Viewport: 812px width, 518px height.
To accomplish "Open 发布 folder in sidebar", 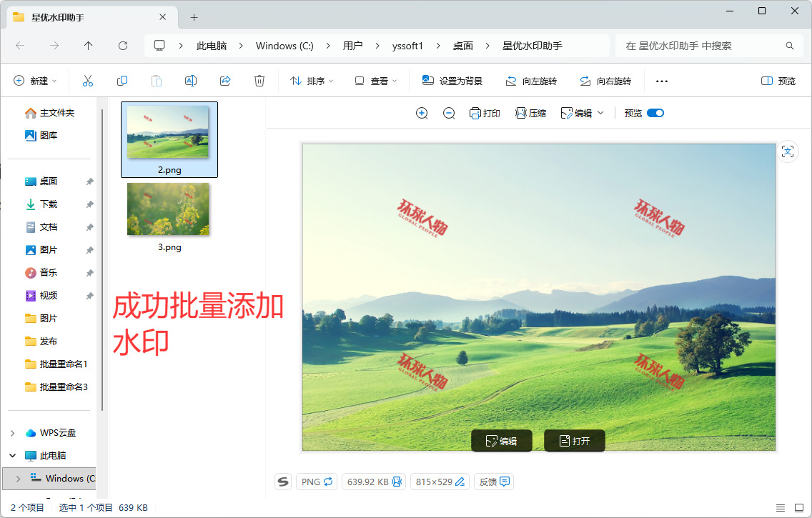I will 41,341.
